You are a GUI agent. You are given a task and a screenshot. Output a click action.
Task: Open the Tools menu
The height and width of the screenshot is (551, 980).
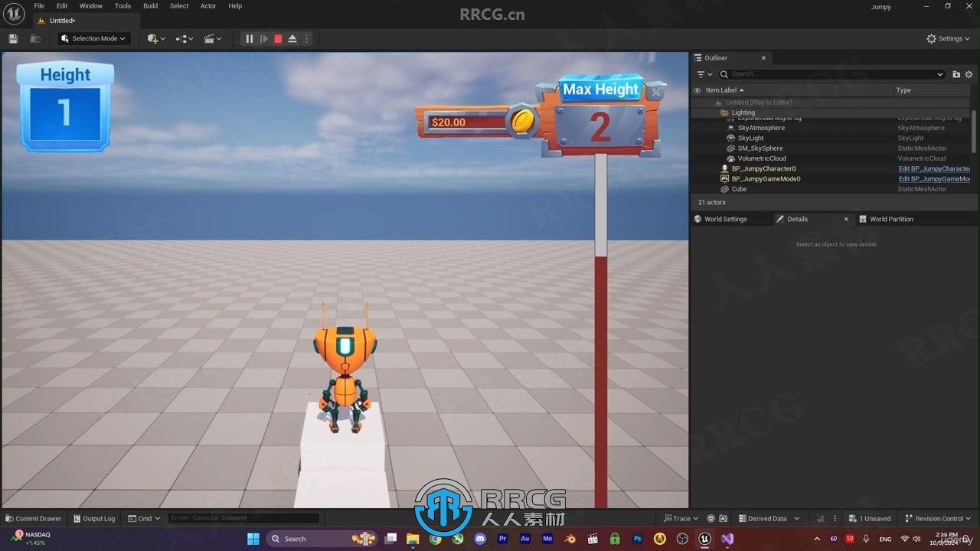pos(122,6)
